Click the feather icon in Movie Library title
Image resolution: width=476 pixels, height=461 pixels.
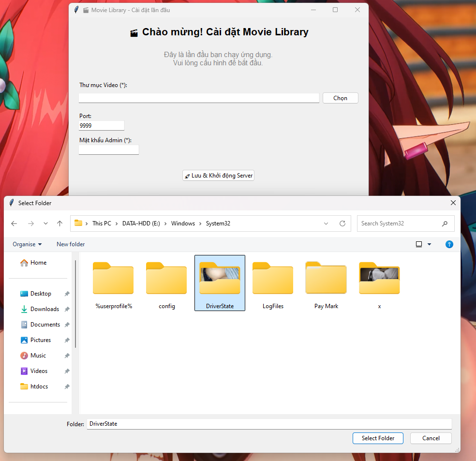click(76, 10)
